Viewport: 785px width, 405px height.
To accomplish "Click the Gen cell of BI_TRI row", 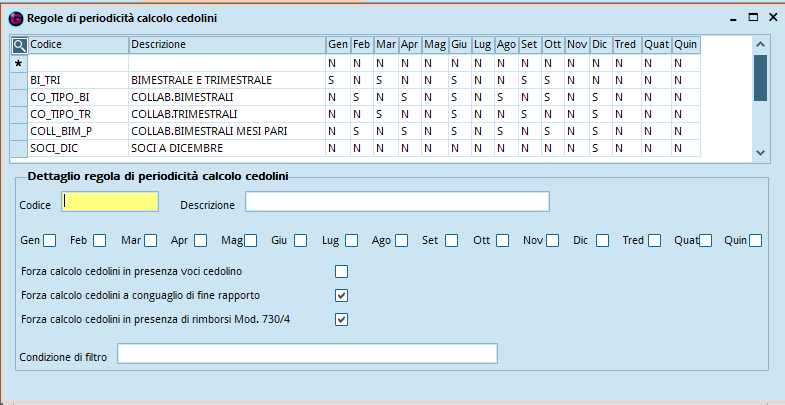I will pos(338,80).
